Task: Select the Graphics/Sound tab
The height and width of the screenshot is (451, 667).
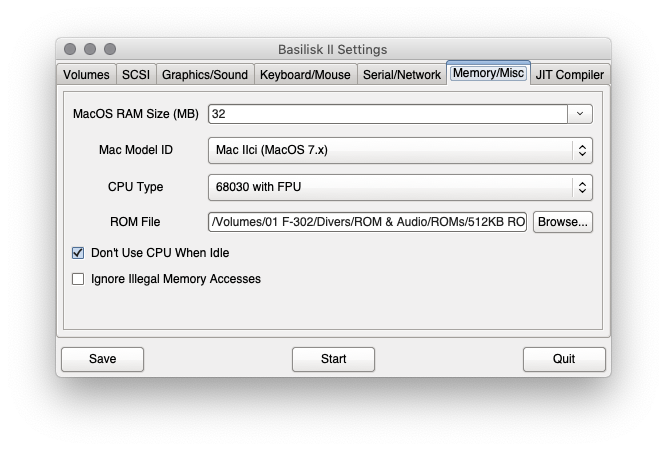Action: coord(205,74)
